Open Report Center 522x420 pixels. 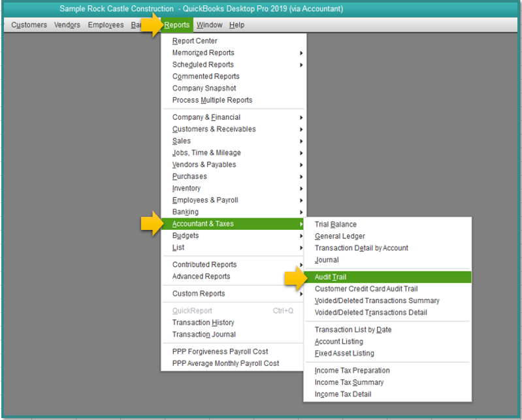click(233, 41)
